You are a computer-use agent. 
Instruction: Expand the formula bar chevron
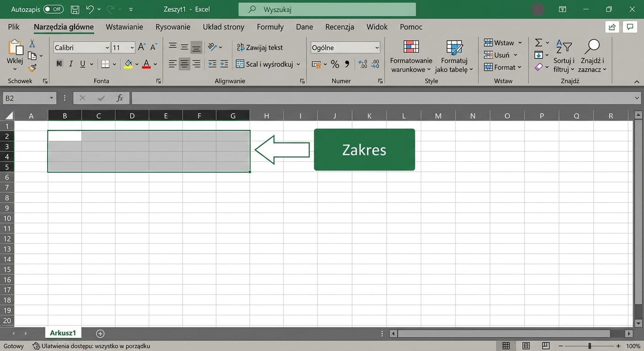pyautogui.click(x=638, y=98)
